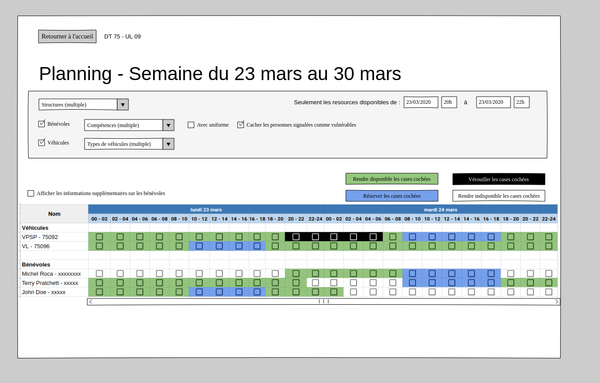Click the mardi 24 mars day header
Image resolution: width=600 pixels, height=383 pixels.
pyautogui.click(x=440, y=210)
